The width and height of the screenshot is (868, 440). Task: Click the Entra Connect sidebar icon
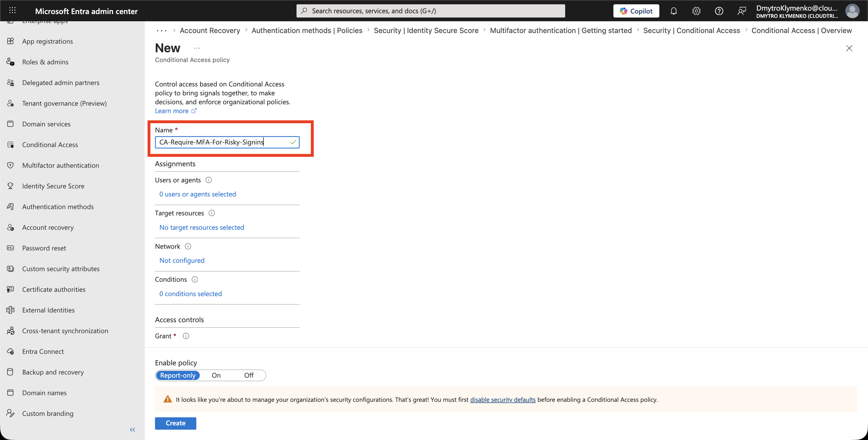(x=10, y=351)
